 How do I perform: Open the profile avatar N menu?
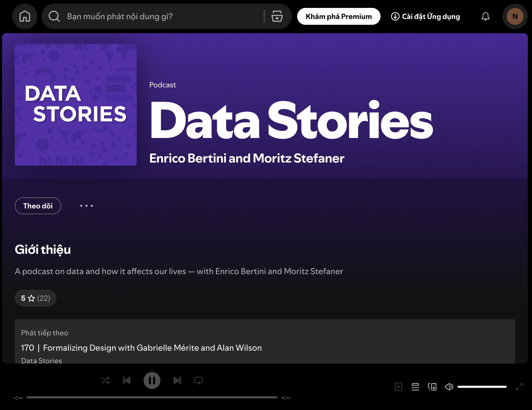click(515, 16)
